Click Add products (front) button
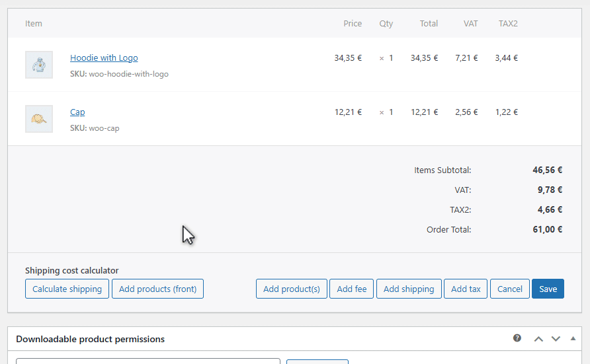 coord(157,289)
